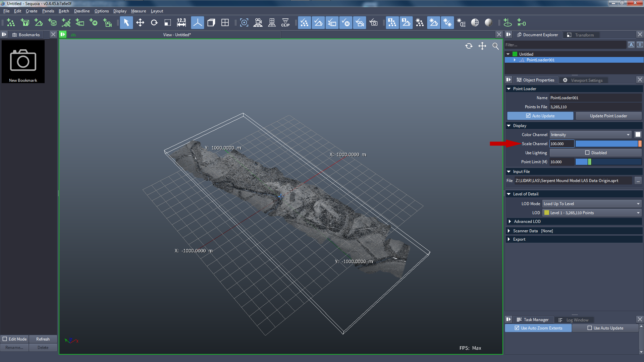Toggle the axis tripod display icon
The height and width of the screenshot is (362, 644).
198,23
